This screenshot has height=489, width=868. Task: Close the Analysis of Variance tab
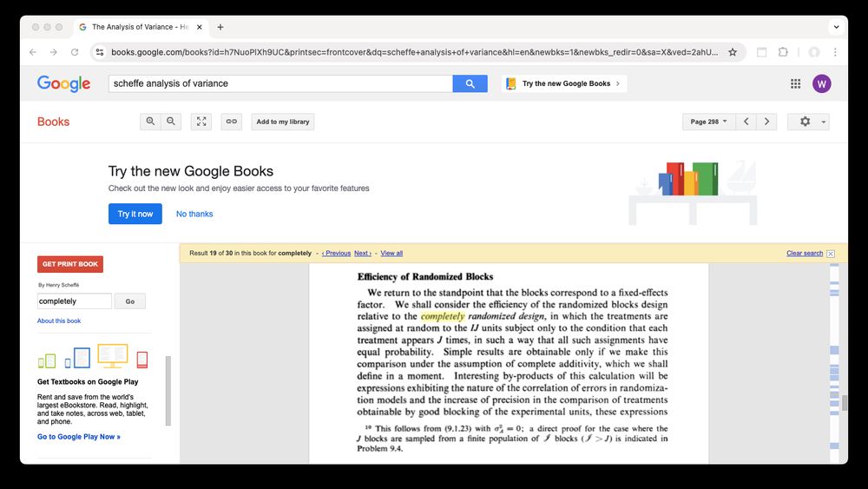(x=200, y=27)
